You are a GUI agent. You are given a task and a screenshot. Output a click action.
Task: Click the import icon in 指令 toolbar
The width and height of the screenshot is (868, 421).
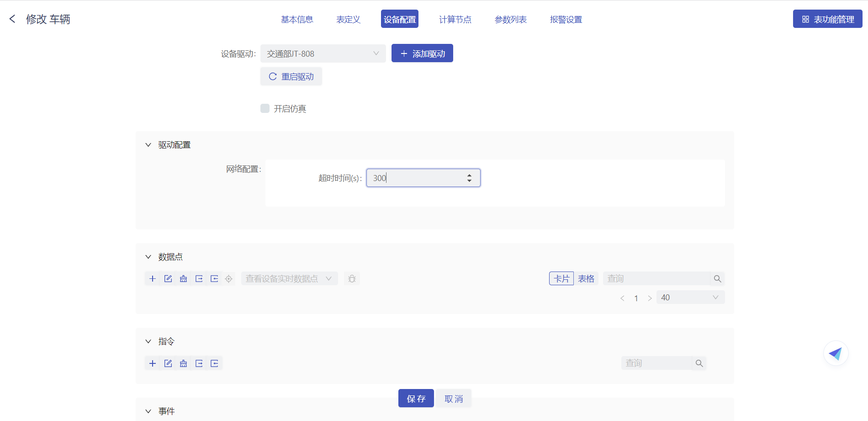[x=214, y=363]
